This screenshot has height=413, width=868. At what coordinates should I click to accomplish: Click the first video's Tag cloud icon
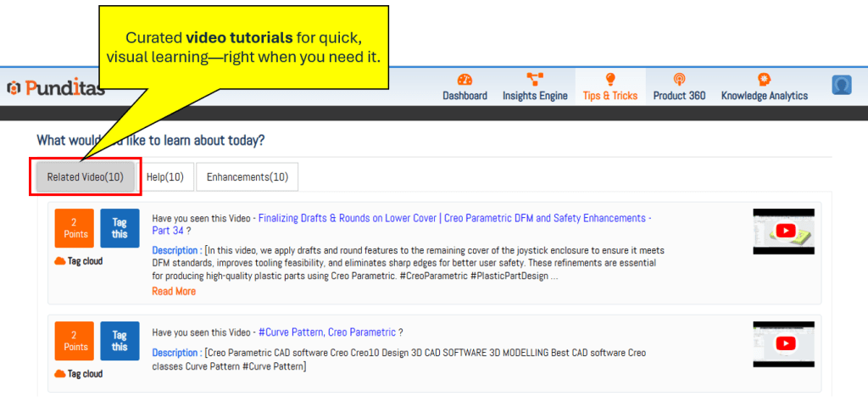[59, 261]
